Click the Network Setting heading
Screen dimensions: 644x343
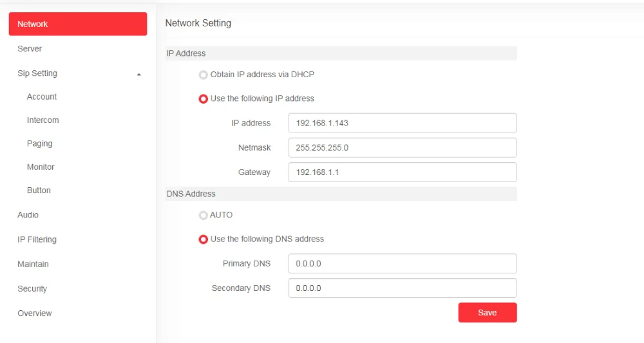[x=198, y=23]
